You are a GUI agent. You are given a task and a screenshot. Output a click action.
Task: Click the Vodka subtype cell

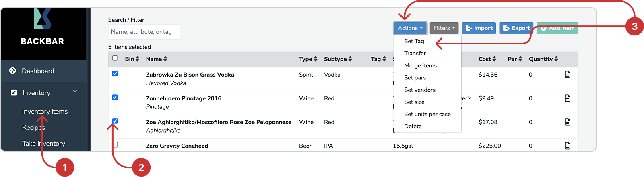point(332,75)
